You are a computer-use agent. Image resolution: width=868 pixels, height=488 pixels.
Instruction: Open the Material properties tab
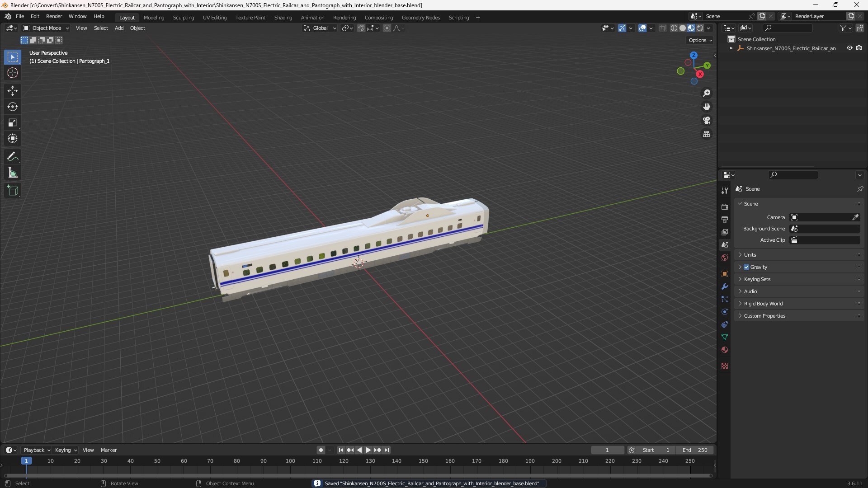coord(725,350)
